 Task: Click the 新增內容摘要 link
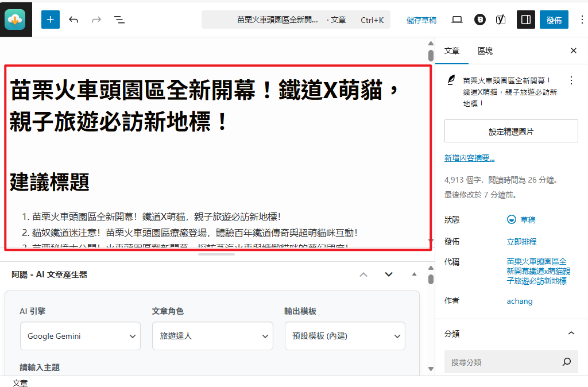coord(470,158)
